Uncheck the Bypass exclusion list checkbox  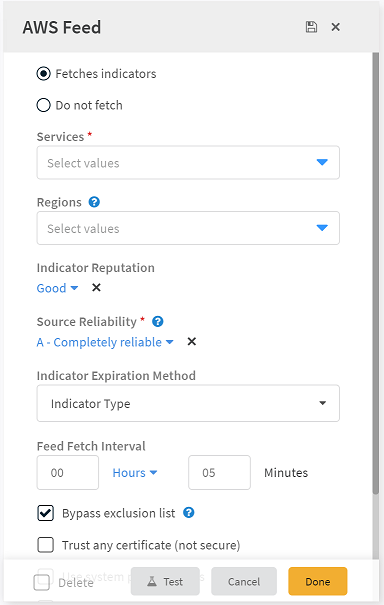click(x=46, y=513)
